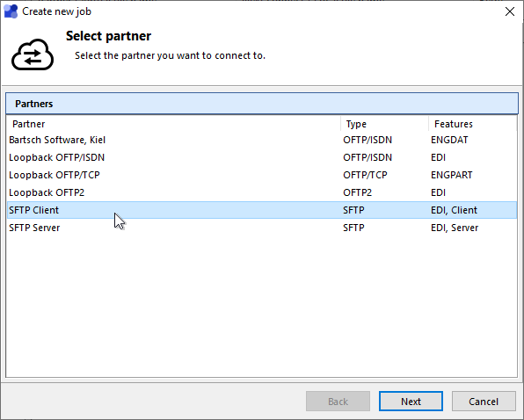Click the application icon in title bar
This screenshot has height=420, width=524.
coord(11,11)
